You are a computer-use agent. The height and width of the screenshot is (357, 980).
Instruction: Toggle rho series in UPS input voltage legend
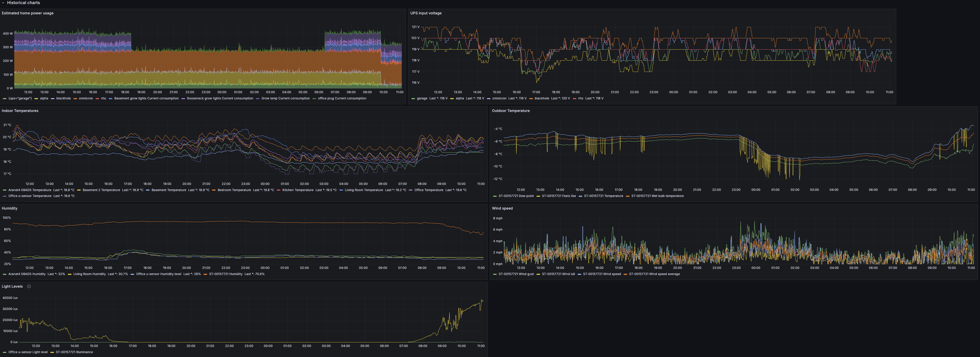[580, 98]
